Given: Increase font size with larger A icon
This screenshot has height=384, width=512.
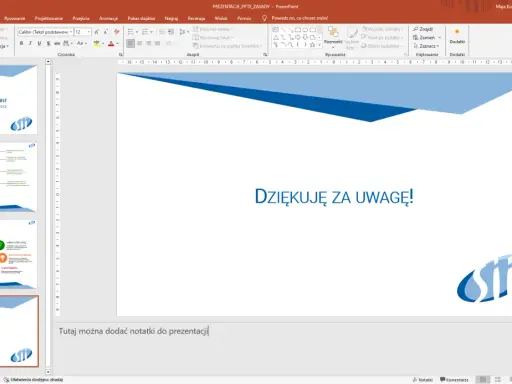Looking at the screenshot, I should (x=97, y=32).
